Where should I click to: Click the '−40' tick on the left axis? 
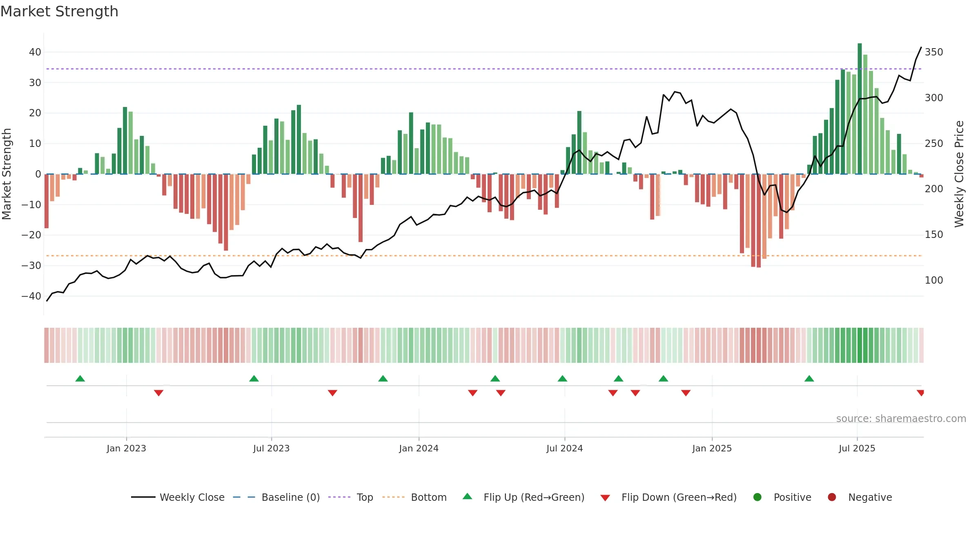31,296
